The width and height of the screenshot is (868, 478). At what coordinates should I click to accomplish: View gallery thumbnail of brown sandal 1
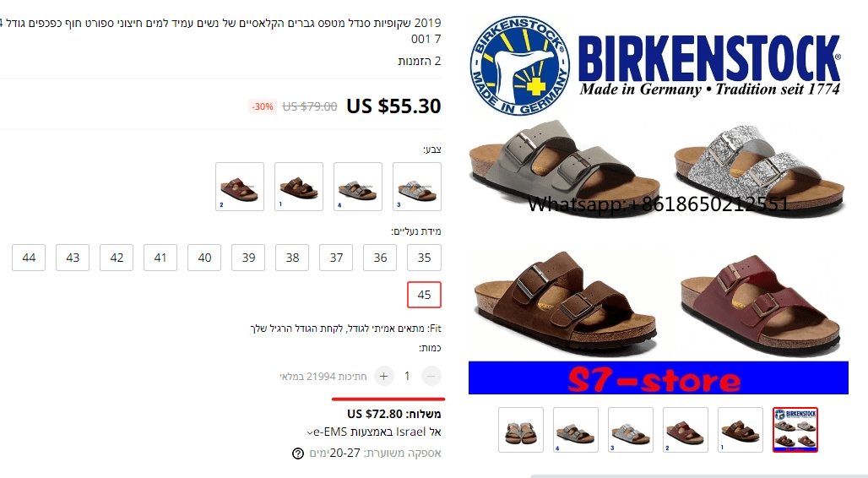pyautogui.click(x=741, y=430)
